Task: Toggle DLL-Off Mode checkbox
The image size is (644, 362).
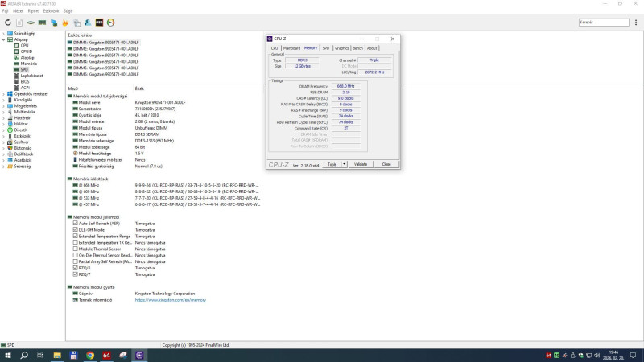Action: click(75, 230)
